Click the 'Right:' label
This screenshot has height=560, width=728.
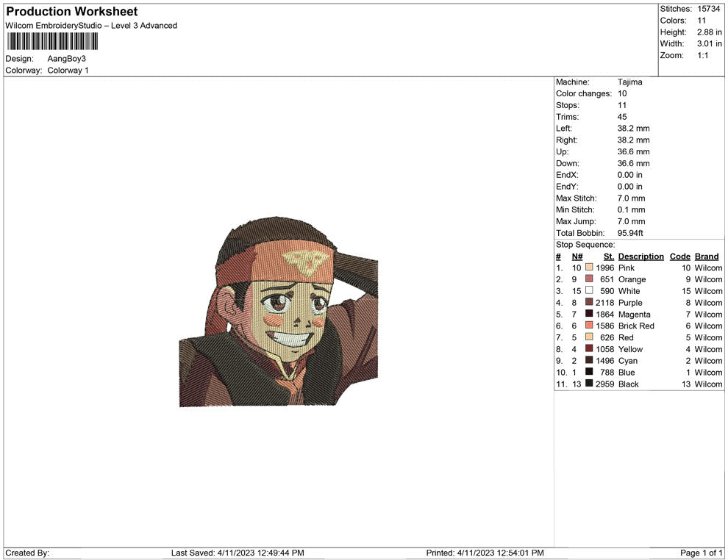(566, 140)
